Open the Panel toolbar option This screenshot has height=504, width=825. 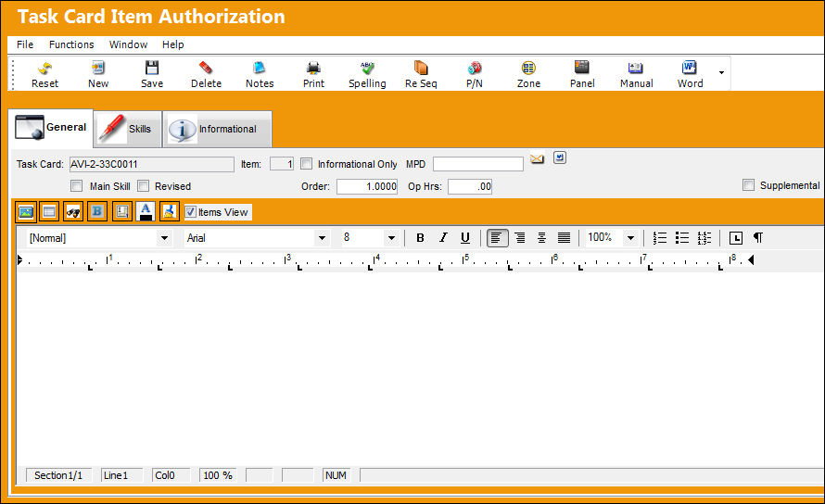pos(582,74)
